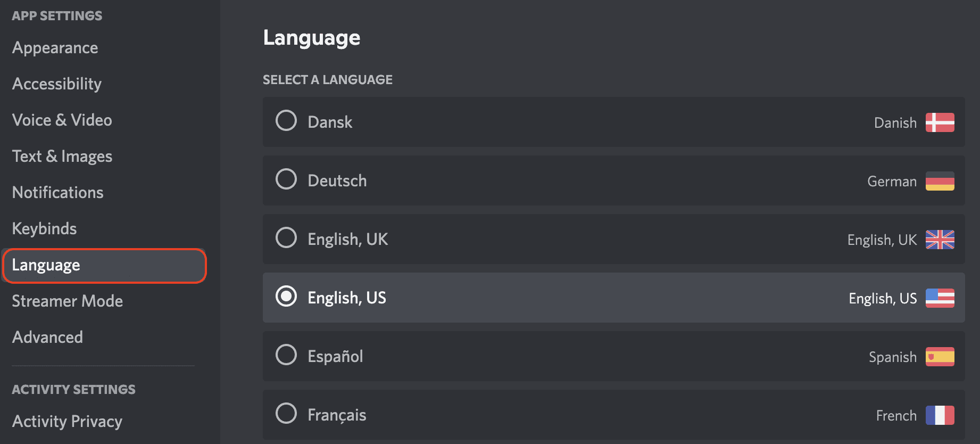980x444 pixels.
Task: Open the Activity Privacy settings
Action: point(67,421)
